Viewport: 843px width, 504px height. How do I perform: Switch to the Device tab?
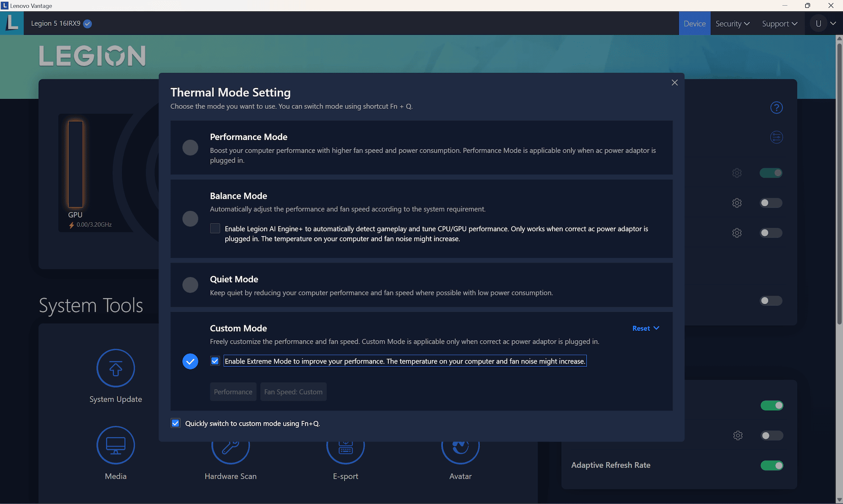(694, 24)
